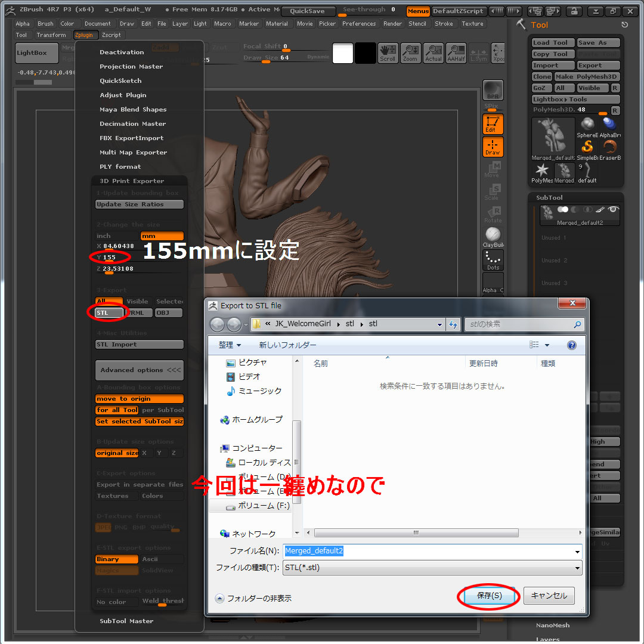Go forward in the Export dialog
The width and height of the screenshot is (644, 644).
[234, 324]
